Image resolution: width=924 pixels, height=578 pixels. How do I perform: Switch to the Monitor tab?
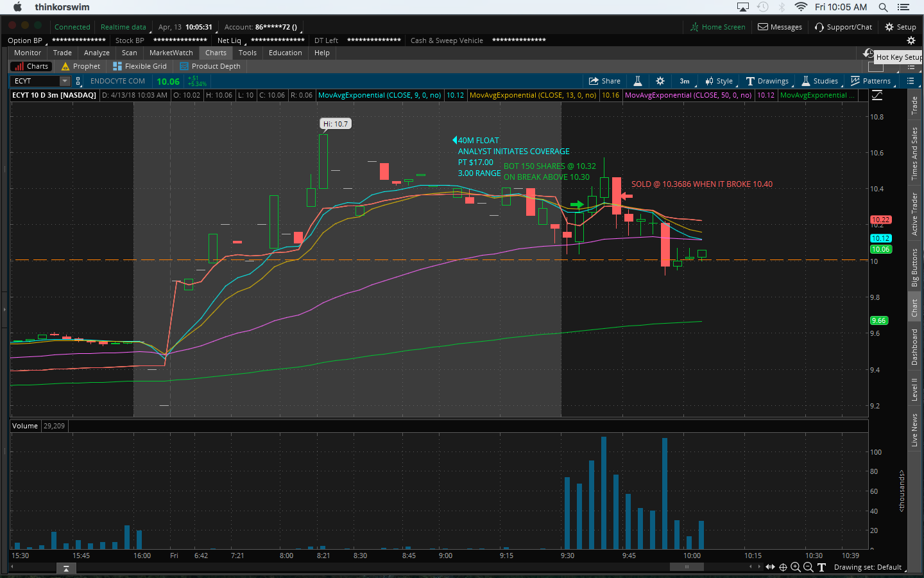coord(28,53)
